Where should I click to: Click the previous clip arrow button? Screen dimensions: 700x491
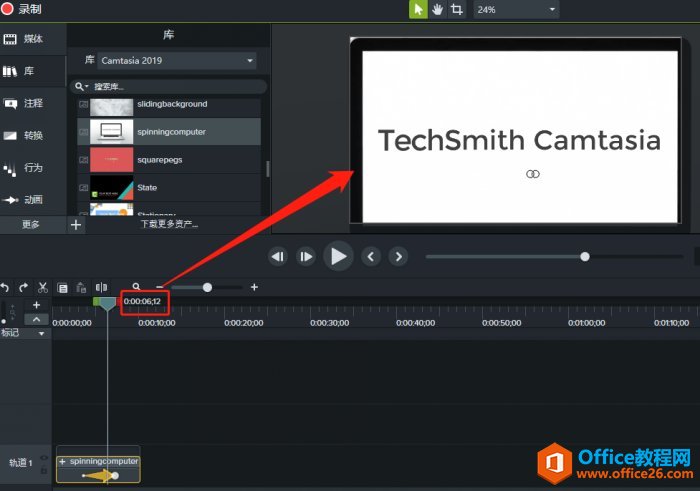(x=371, y=257)
